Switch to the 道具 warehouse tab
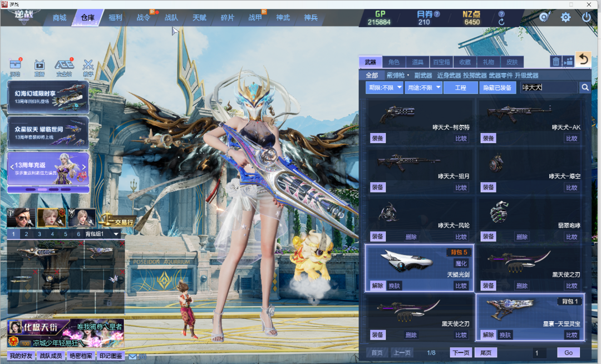The image size is (601, 364). pyautogui.click(x=417, y=62)
